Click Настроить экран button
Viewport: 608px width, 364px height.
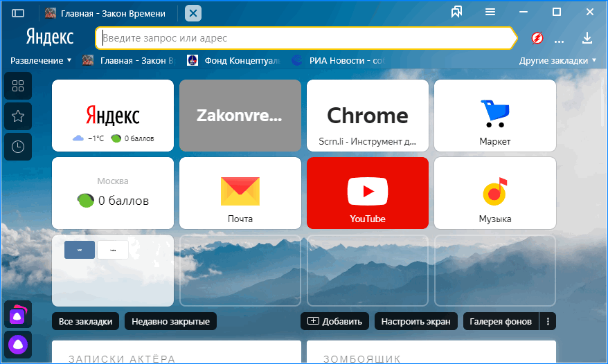pos(415,321)
